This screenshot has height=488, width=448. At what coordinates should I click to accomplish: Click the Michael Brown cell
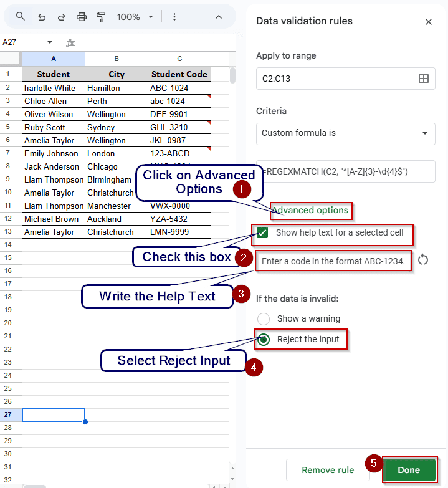click(54, 219)
